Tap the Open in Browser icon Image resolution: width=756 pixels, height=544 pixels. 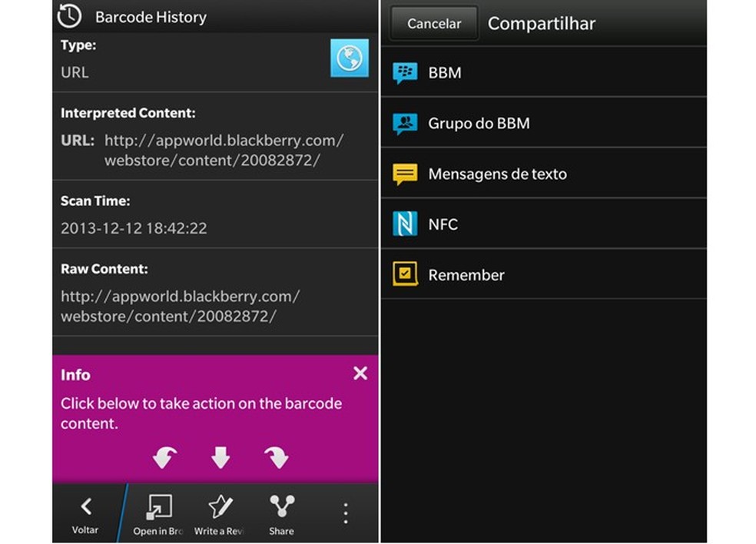point(159,507)
